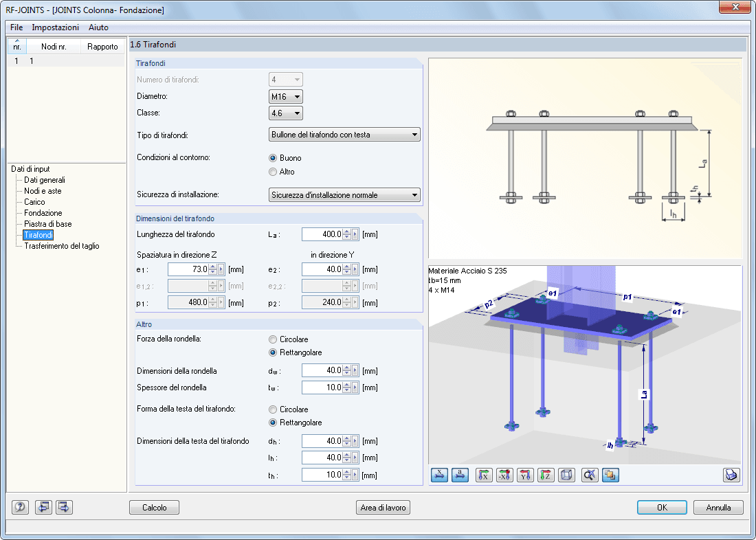756x540 pixels.
Task: Open the Classe 4.6 dropdown
Action: pyautogui.click(x=285, y=113)
